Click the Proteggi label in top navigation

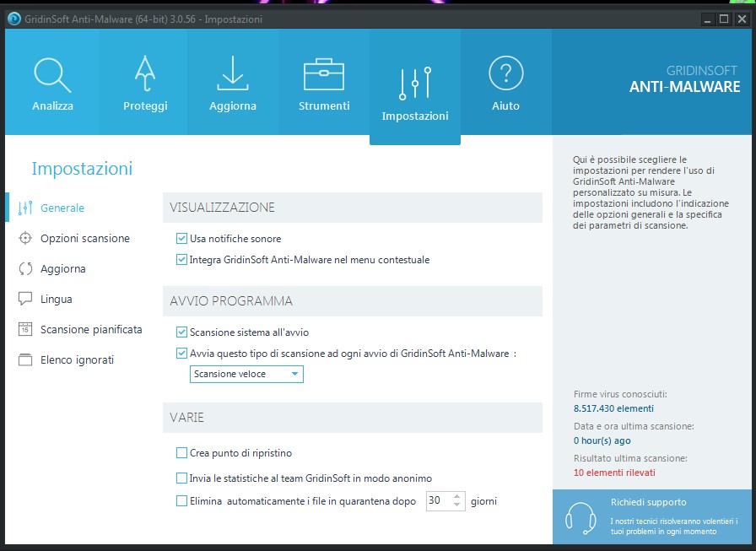click(x=145, y=105)
